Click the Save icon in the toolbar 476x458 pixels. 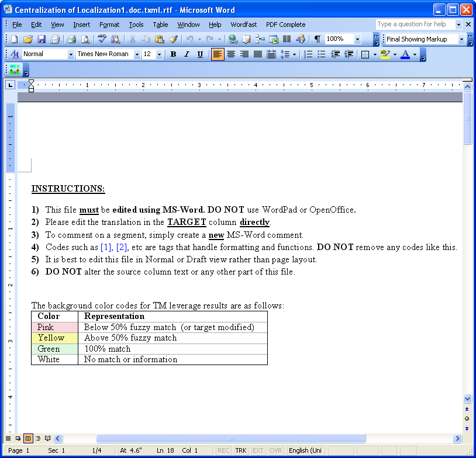coord(42,39)
